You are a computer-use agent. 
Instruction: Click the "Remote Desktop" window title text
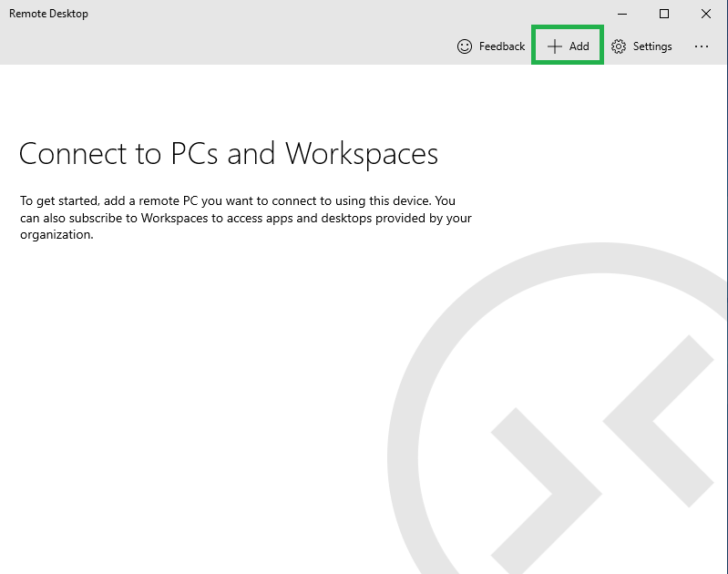click(x=48, y=14)
